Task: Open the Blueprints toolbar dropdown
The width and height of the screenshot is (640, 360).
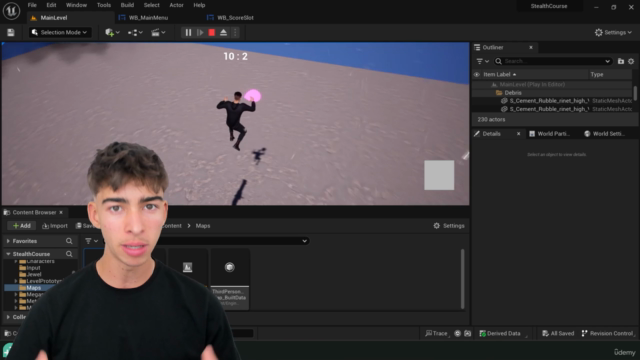Action: tap(135, 32)
